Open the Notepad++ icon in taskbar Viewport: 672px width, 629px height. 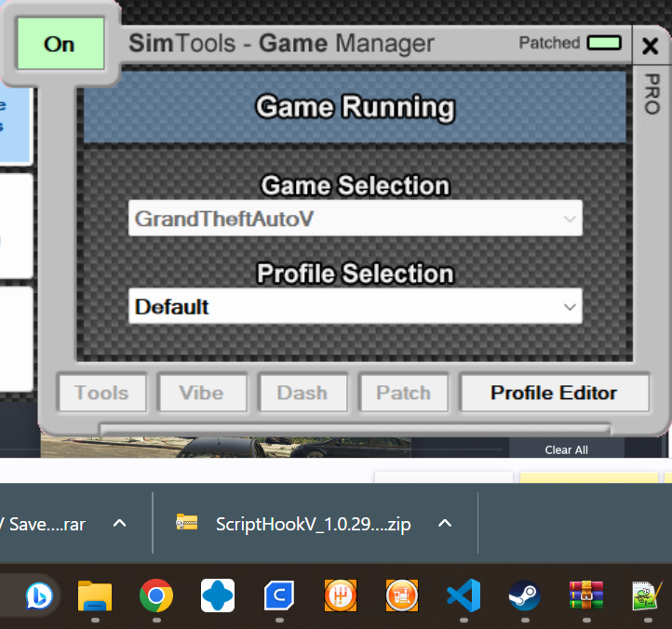click(x=647, y=596)
